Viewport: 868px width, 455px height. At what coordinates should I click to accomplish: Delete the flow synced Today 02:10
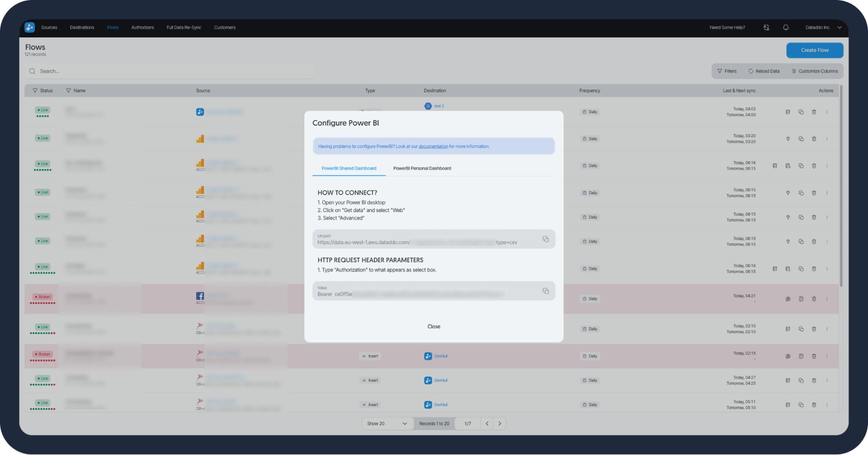pyautogui.click(x=814, y=329)
